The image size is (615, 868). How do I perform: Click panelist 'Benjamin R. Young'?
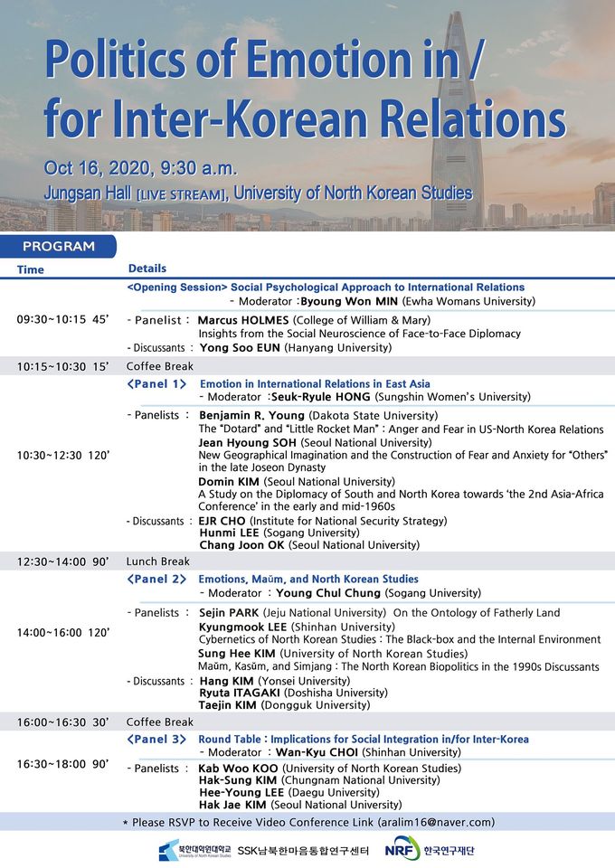[251, 415]
